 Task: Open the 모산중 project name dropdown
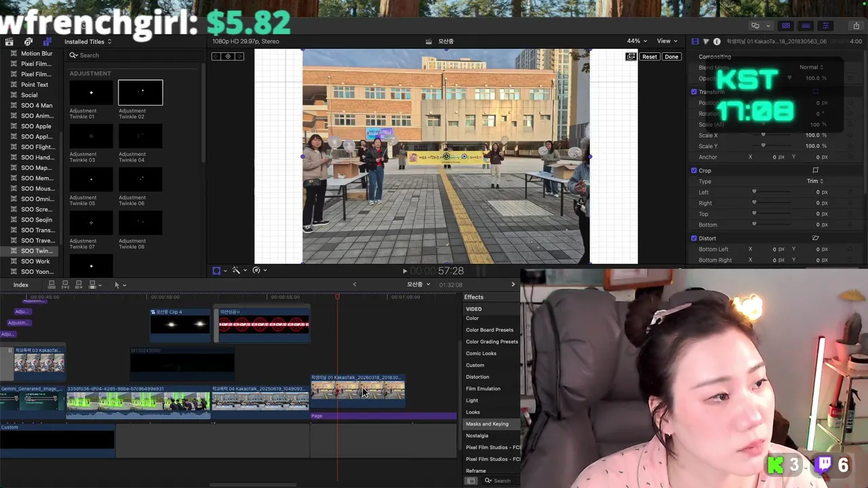418,285
